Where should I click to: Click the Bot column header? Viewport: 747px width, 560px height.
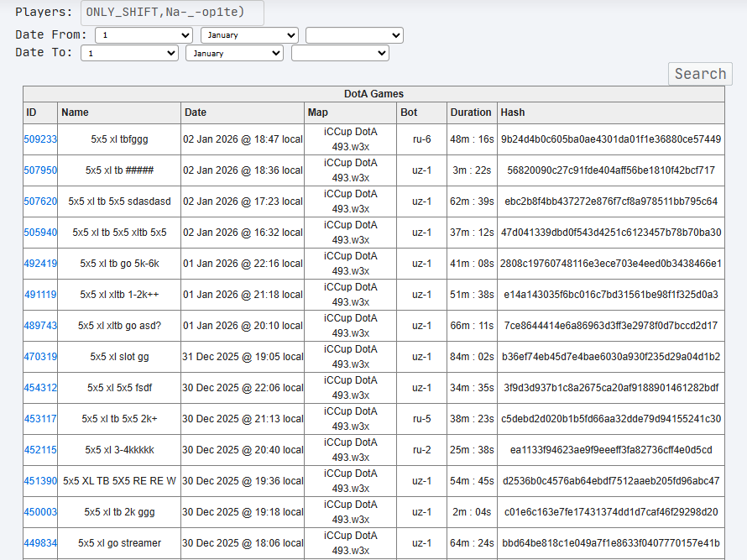(x=421, y=113)
